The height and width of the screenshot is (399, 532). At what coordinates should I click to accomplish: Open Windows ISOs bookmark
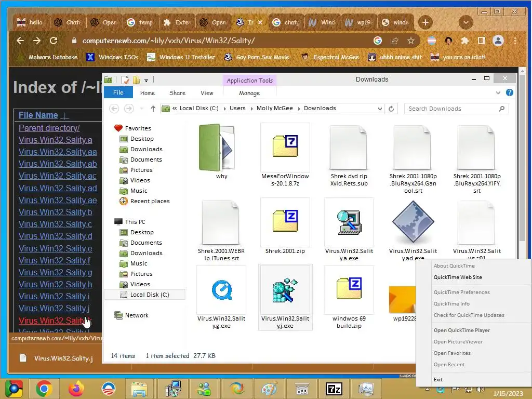pyautogui.click(x=112, y=57)
